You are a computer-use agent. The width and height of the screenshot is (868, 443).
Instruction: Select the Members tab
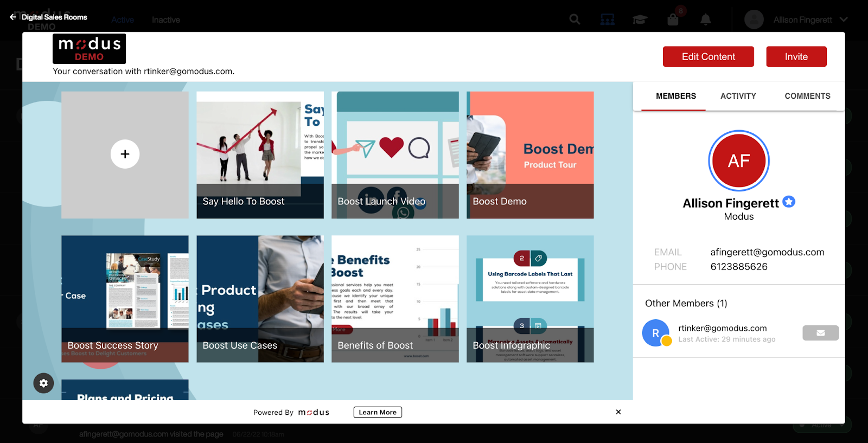(x=675, y=96)
